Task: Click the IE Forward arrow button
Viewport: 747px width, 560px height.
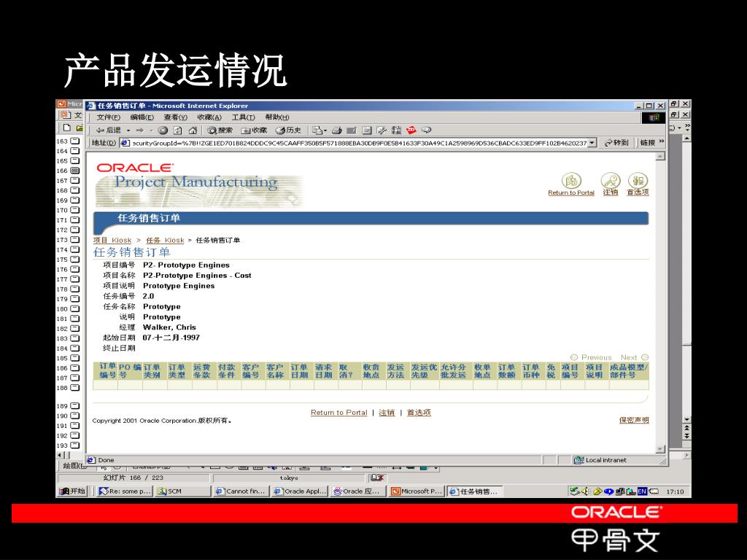Action: 139,130
